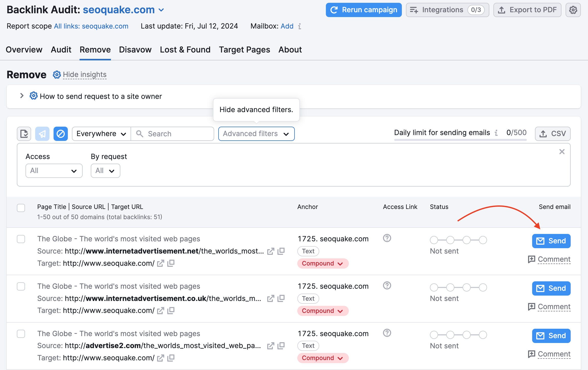The image size is (588, 370).
Task: Expand Compound tag for internetadvertisement.co.uk row
Action: tap(323, 311)
